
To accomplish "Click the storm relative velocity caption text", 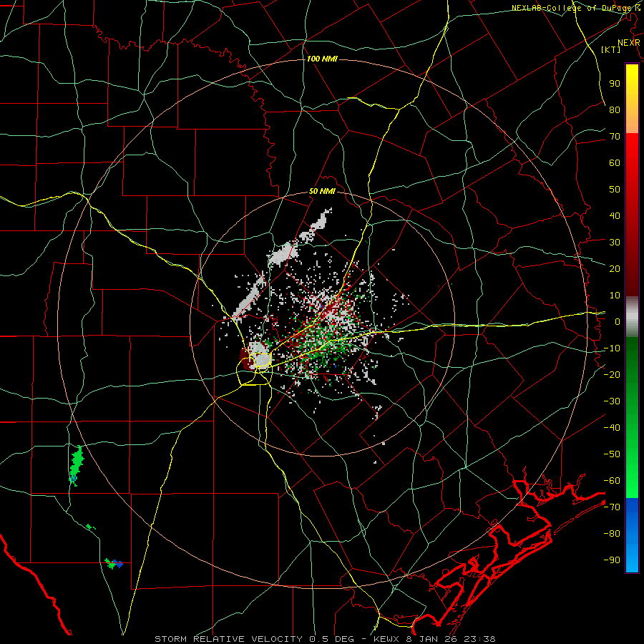I will [326, 639].
